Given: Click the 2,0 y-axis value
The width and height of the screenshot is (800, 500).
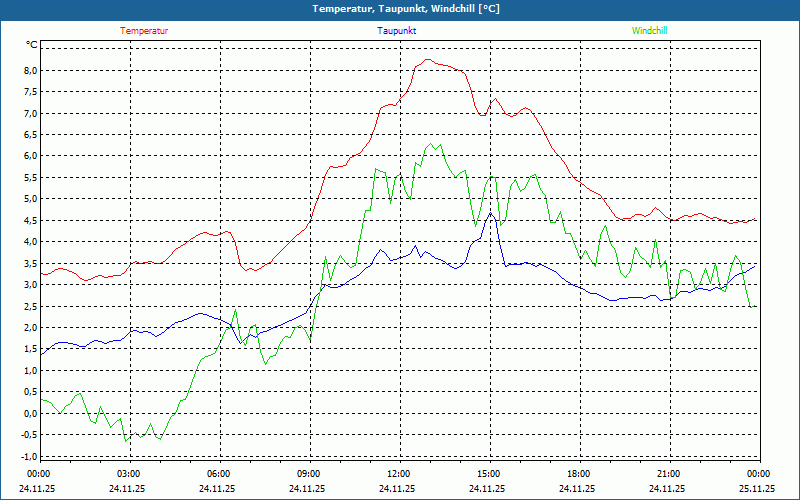Looking at the screenshot, I should coord(31,328).
